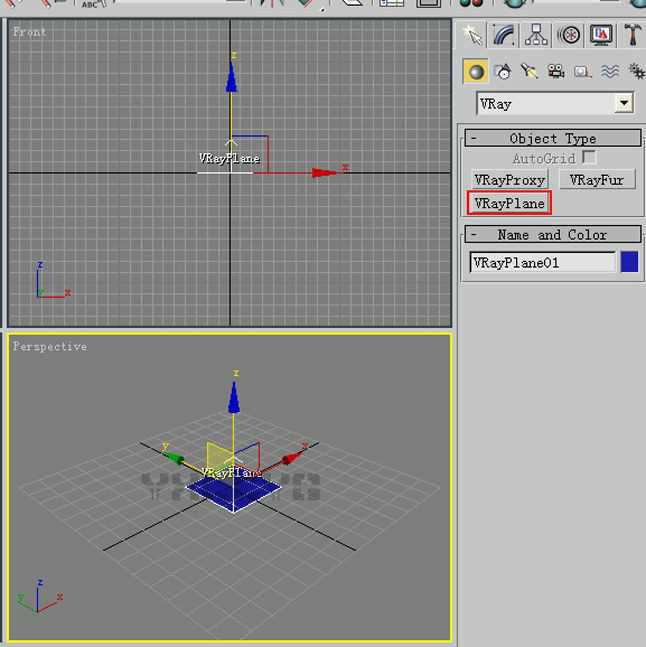The height and width of the screenshot is (647, 646).
Task: Click the VRayPlane button
Action: [509, 203]
